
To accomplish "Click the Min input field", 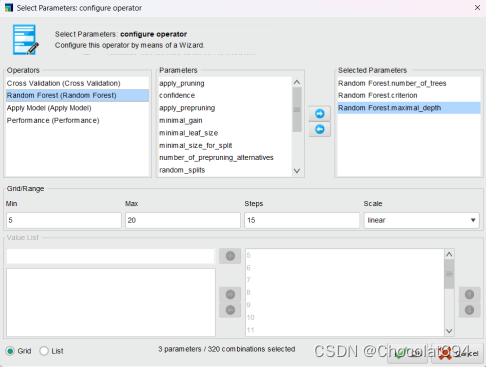I will [64, 220].
